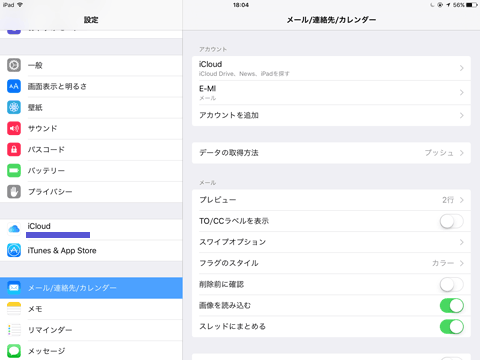Tap the iTunes & App Store icon

click(14, 250)
